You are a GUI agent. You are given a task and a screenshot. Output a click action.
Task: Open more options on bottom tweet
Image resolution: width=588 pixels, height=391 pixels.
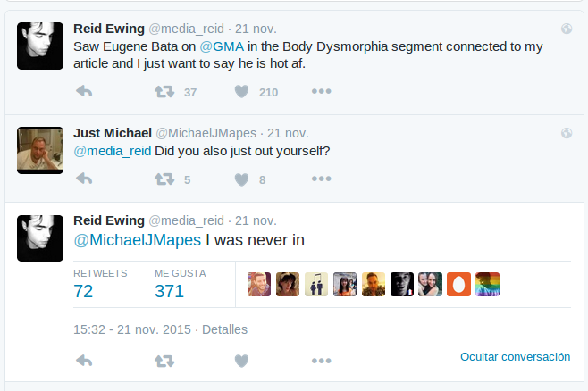point(321,361)
